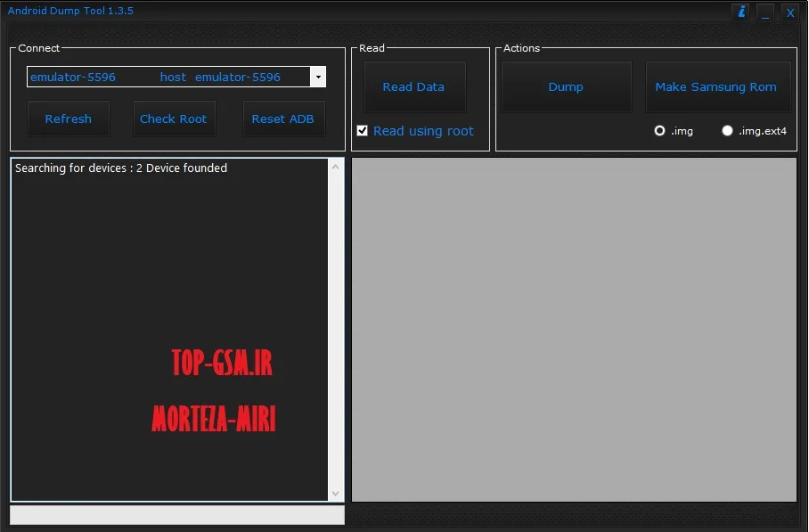
Task: Click the log scrollbar down arrow
Action: point(335,494)
